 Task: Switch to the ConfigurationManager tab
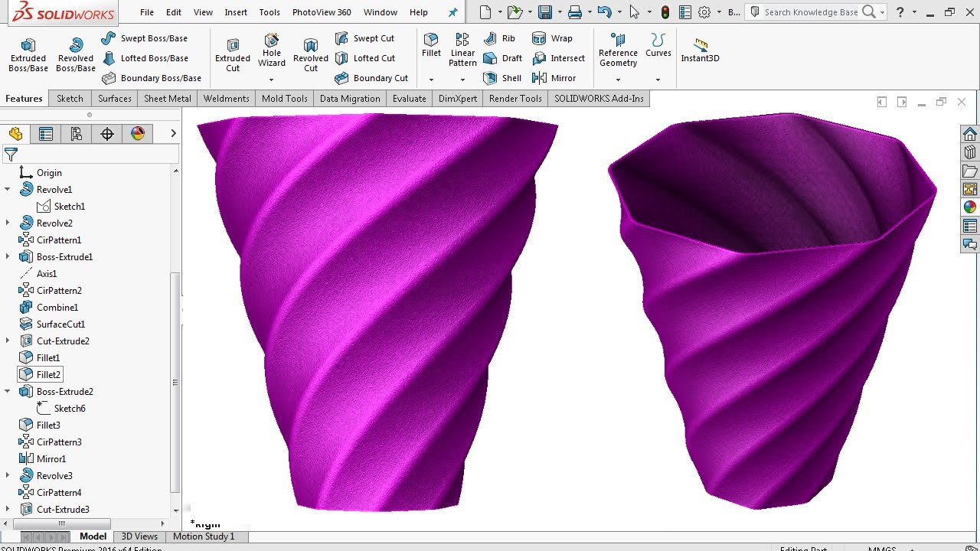click(77, 134)
